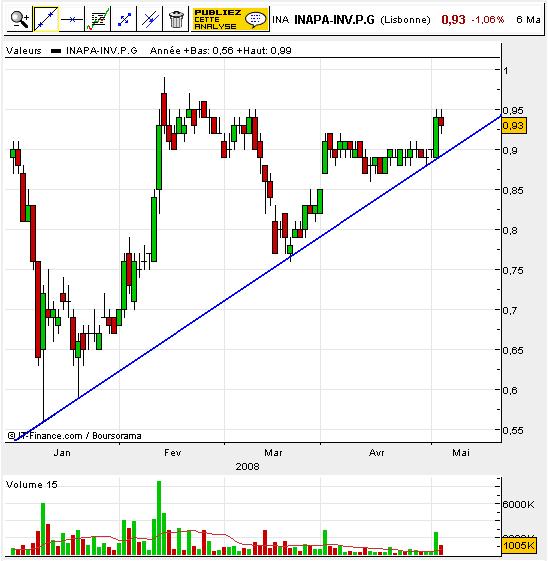
Task: Click the yellow 1005K volume marker
Action: click(518, 545)
